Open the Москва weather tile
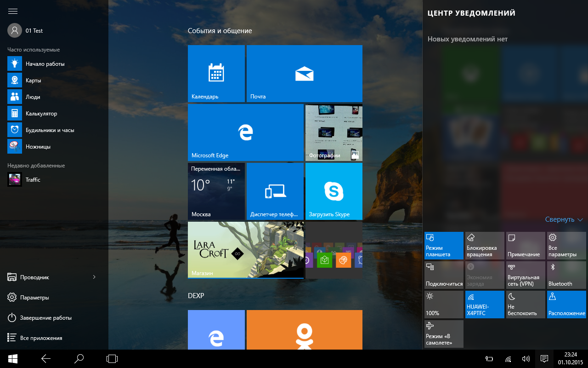 216,191
